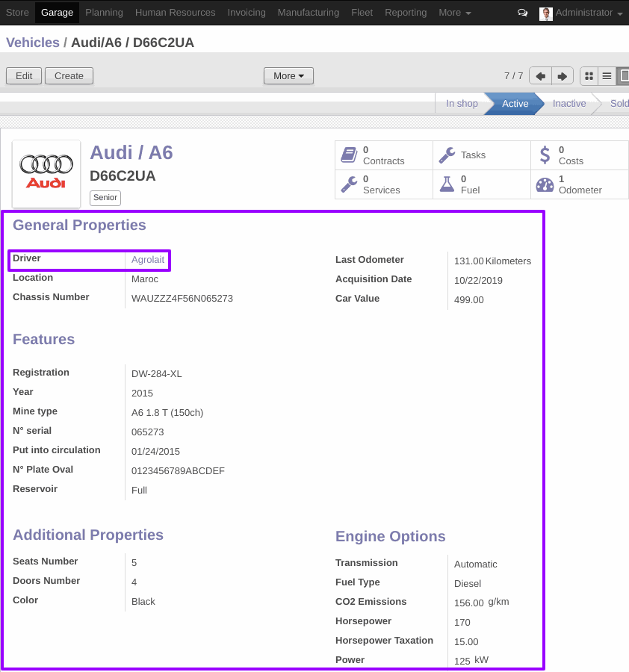Click fuel type value Diesel

tap(468, 584)
